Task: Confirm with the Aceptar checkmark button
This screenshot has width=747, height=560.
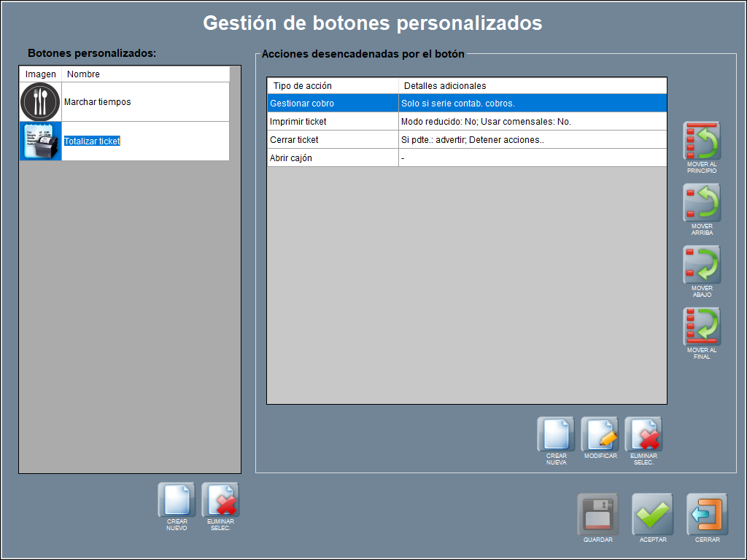Action: click(652, 515)
